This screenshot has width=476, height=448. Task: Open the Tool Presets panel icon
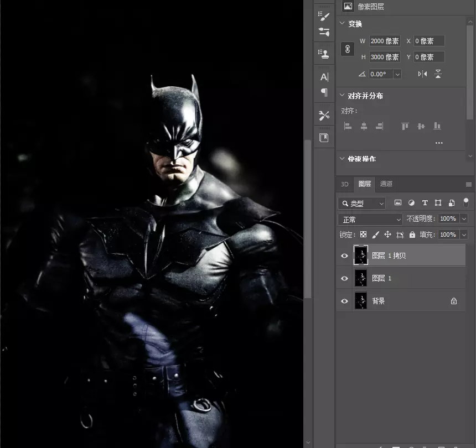click(324, 115)
